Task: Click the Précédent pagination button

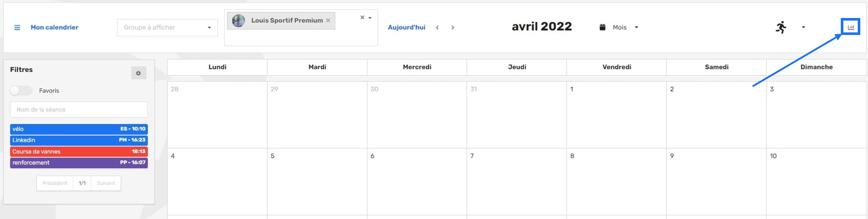Action: [55, 183]
